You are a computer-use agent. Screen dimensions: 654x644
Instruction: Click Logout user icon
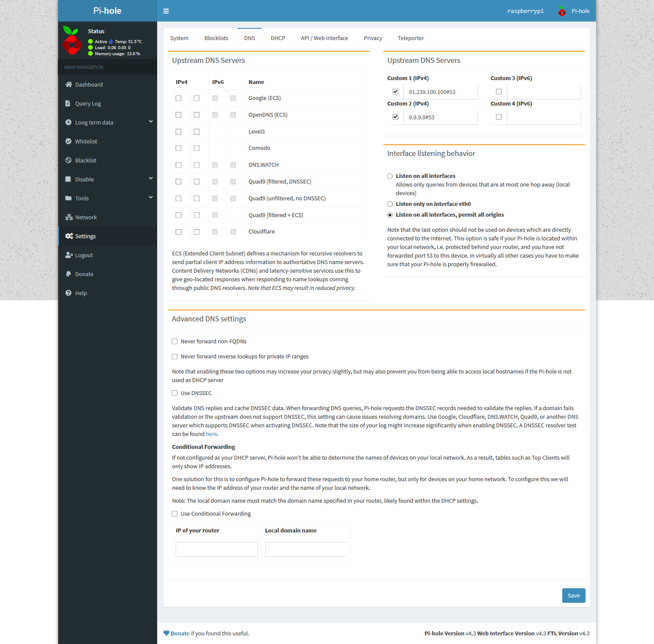pos(69,255)
